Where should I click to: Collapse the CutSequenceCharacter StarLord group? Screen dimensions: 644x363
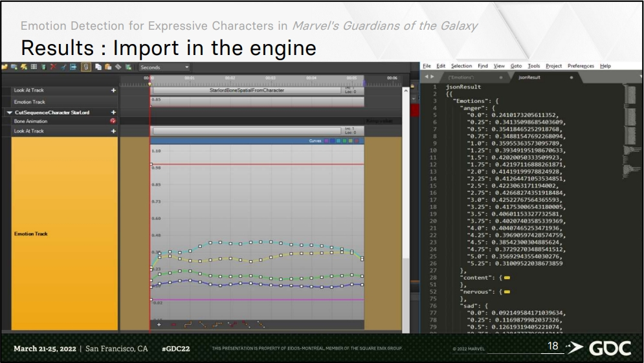coord(9,113)
